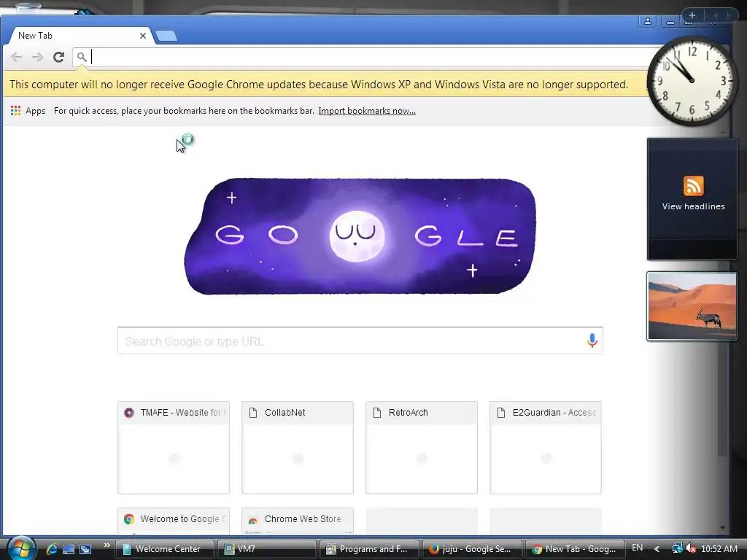Open a new tab button
Image resolution: width=747 pixels, height=560 pixels.
166,36
